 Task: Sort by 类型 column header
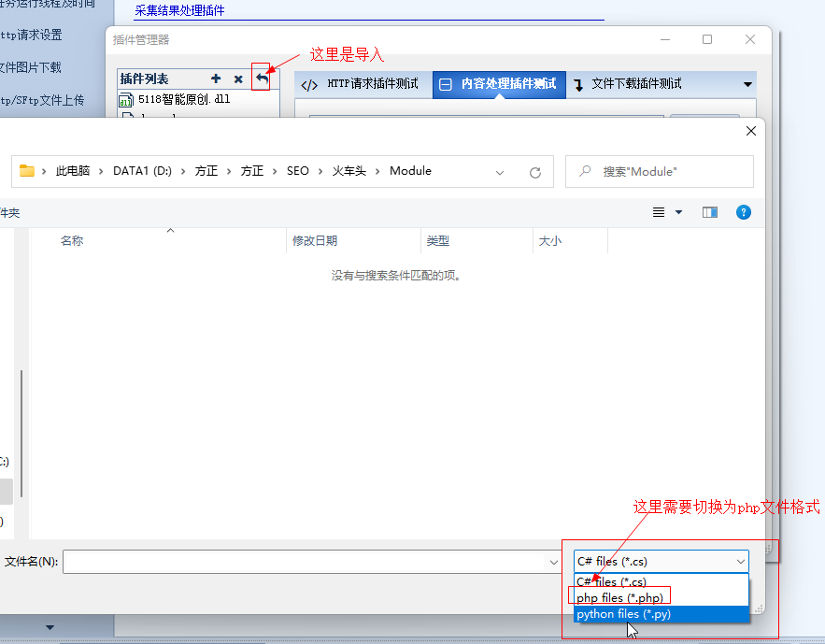coord(438,241)
